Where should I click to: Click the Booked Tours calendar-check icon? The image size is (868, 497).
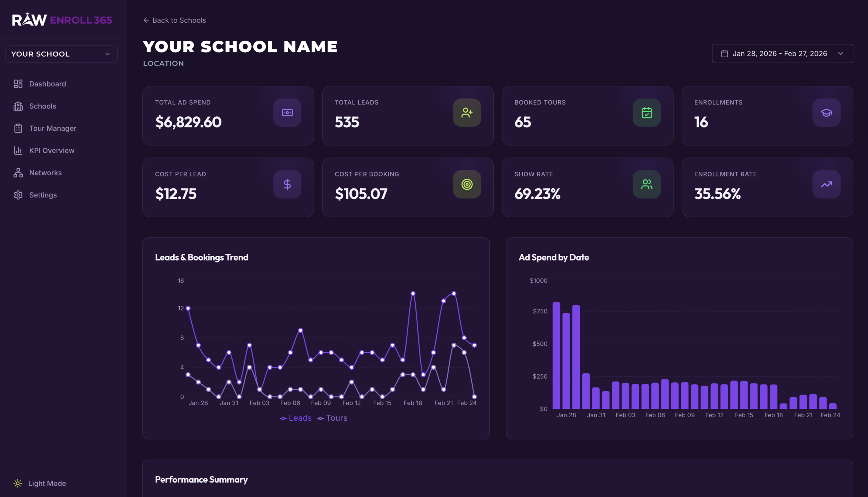(x=646, y=113)
